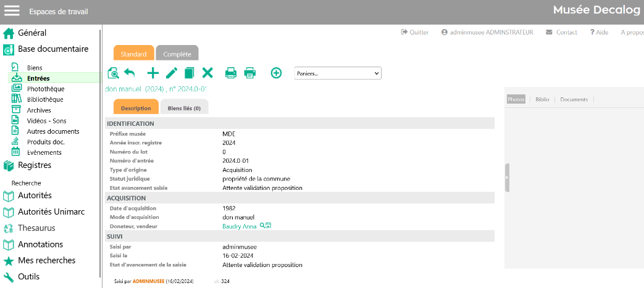This screenshot has width=644, height=288.
Task: Delete the entry with X icon
Action: click(207, 73)
